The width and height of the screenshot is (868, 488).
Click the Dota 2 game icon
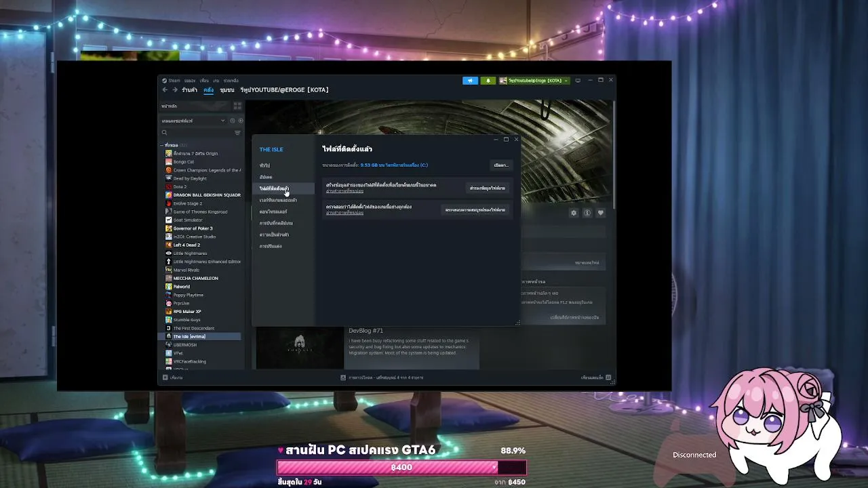click(169, 186)
